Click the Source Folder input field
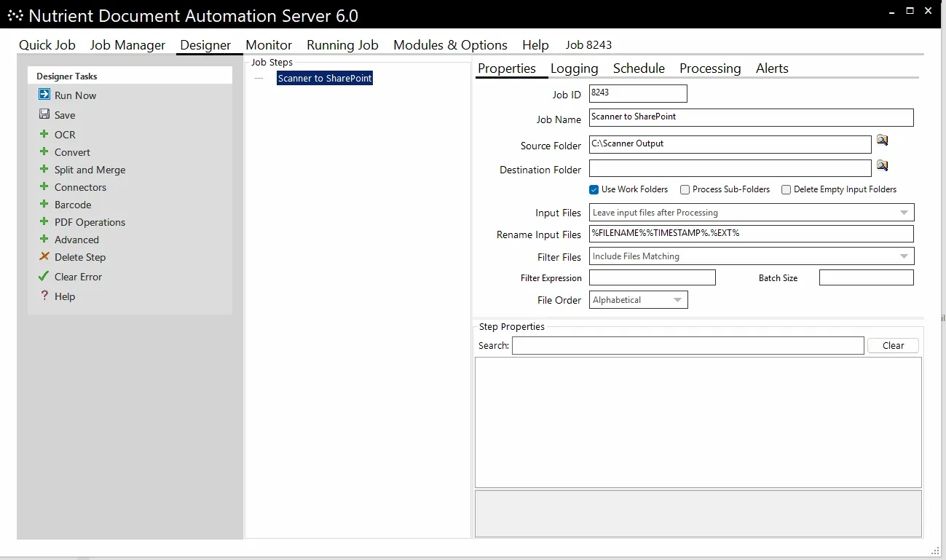Image resolution: width=946 pixels, height=560 pixels. click(730, 144)
